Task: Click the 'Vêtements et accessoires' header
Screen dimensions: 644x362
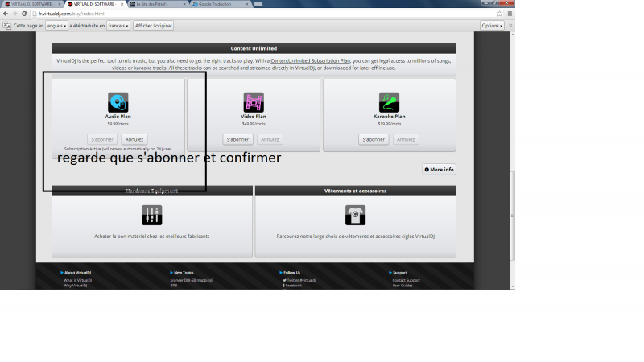Action: [355, 191]
